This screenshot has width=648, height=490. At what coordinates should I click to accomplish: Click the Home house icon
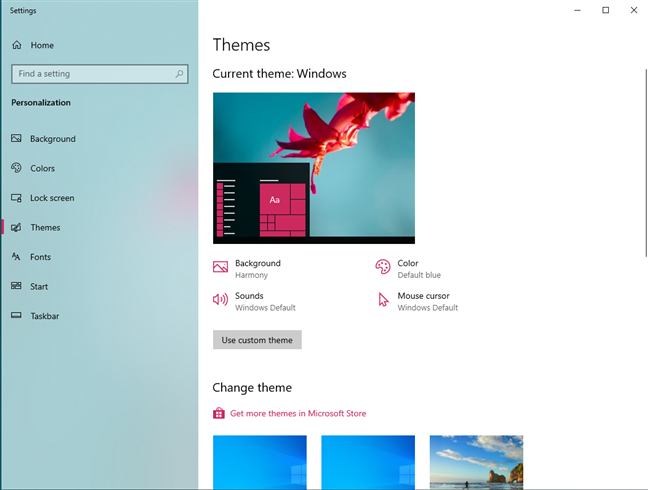click(x=17, y=45)
